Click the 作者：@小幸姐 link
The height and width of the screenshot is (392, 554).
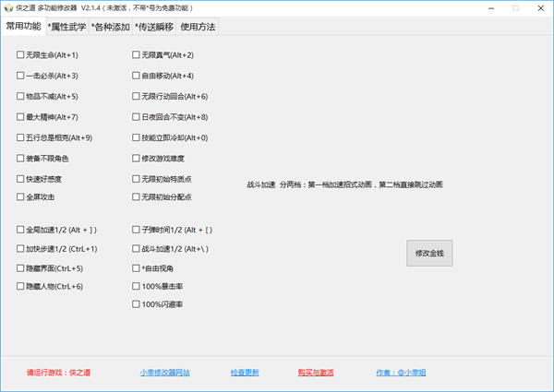[x=401, y=373]
